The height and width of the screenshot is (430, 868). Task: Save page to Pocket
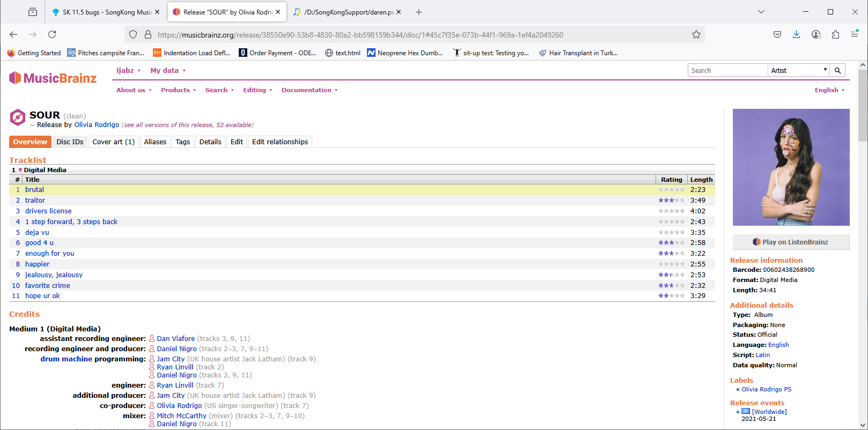coord(777,34)
